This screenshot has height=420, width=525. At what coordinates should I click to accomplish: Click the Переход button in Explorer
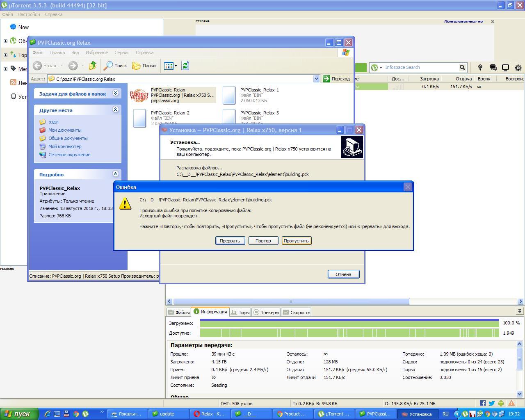point(337,79)
